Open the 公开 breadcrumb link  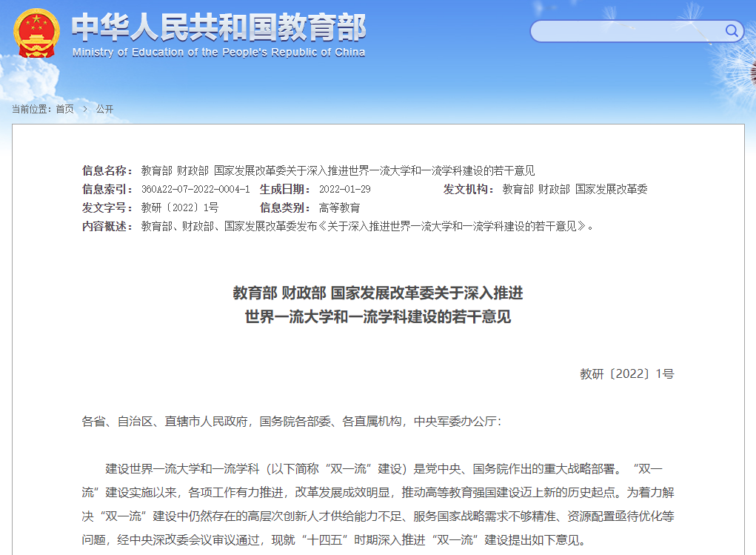104,109
